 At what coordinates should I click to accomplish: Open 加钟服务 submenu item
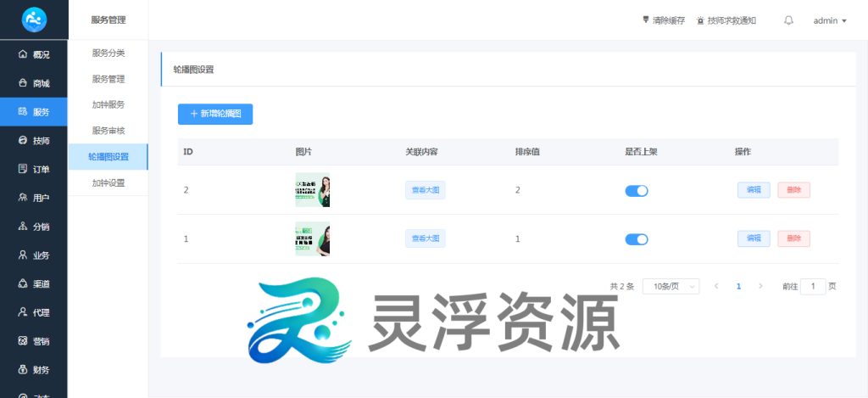tap(108, 104)
